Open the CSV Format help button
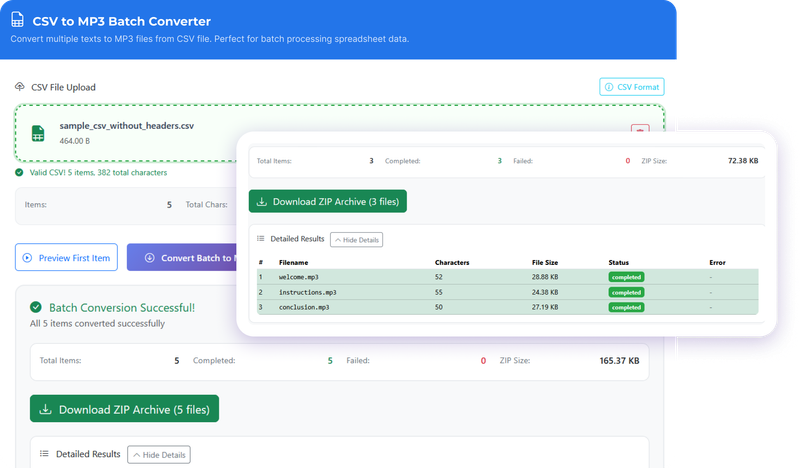The width and height of the screenshot is (800, 468). point(631,87)
